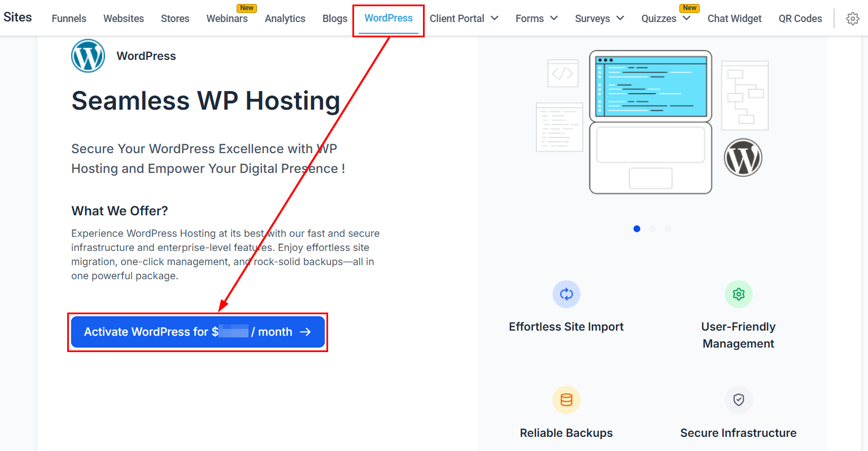
Task: Click the settings gear icon
Action: pos(852,19)
